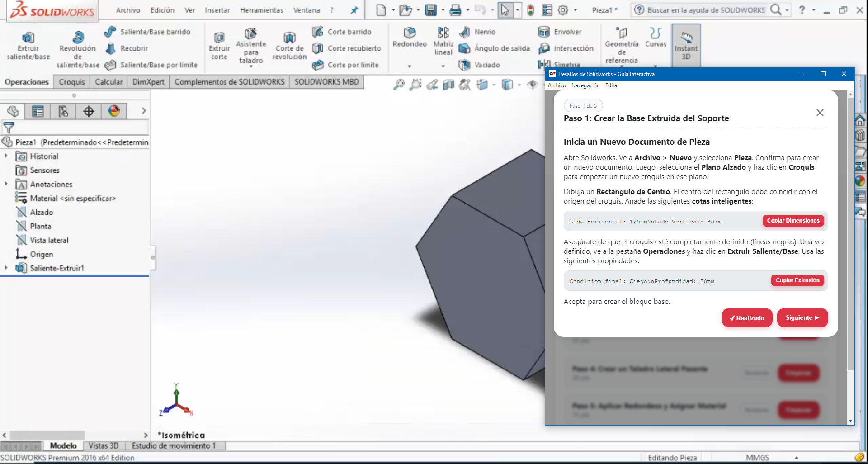Open the Asistente para taladro dropdown

[x=251, y=66]
